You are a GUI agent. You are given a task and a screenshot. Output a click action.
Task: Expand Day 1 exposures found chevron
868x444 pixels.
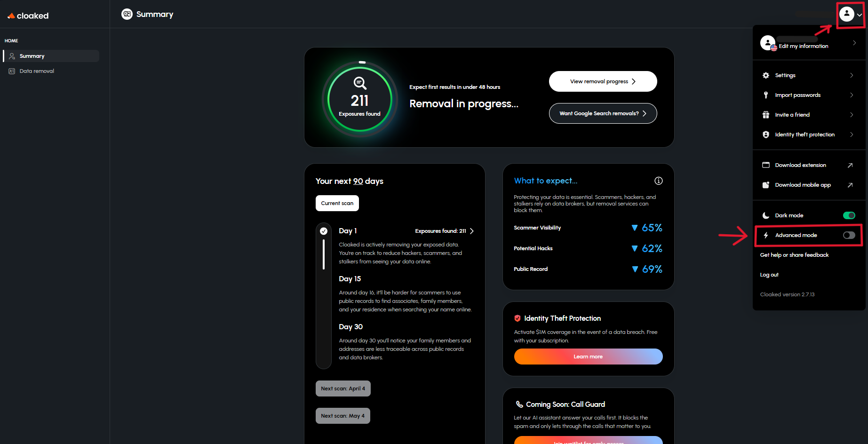click(x=472, y=231)
